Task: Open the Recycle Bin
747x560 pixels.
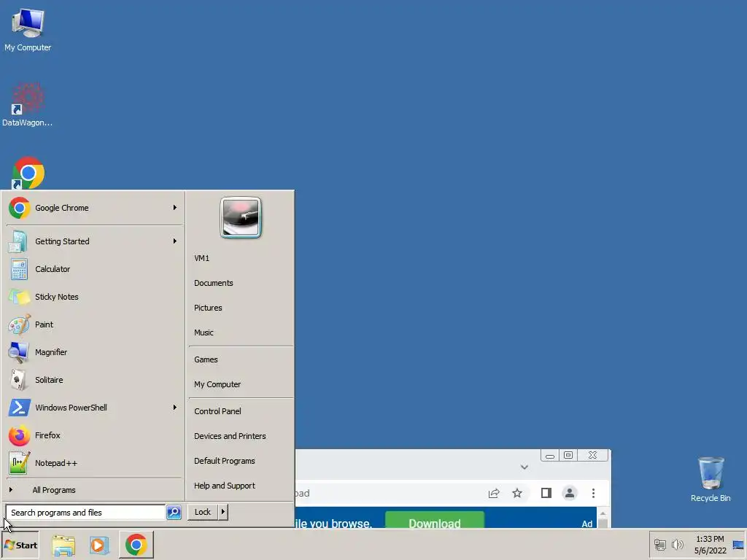Action: point(711,479)
